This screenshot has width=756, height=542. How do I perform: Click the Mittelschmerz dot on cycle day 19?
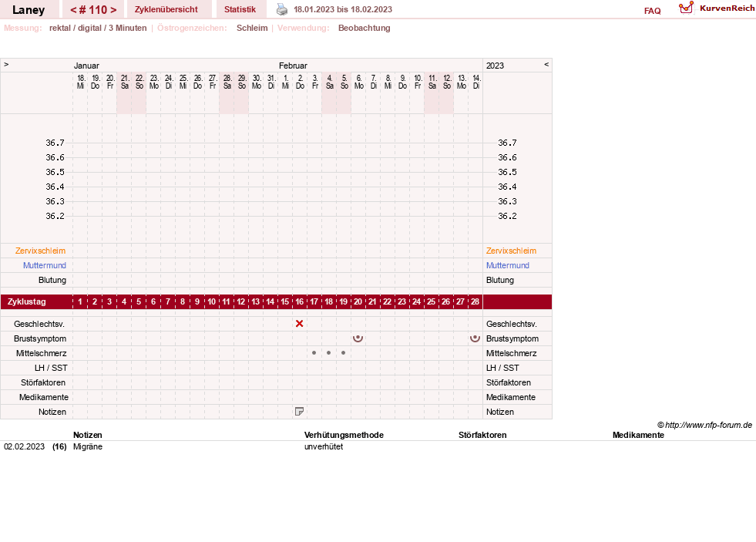coord(343,353)
